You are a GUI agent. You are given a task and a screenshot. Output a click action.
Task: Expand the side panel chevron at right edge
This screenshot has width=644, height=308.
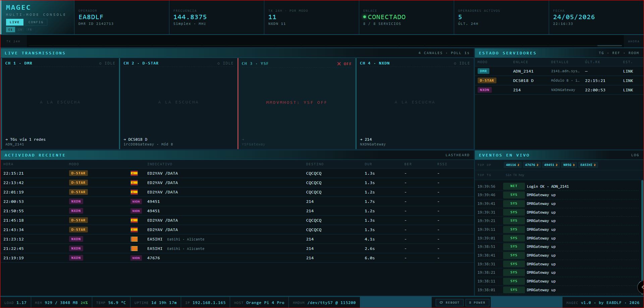tap(641, 287)
